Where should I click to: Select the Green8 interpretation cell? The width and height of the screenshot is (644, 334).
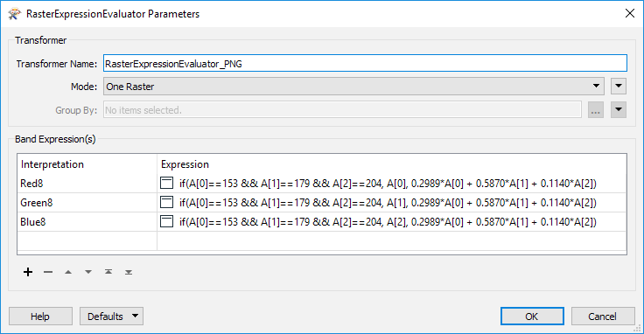click(87, 202)
